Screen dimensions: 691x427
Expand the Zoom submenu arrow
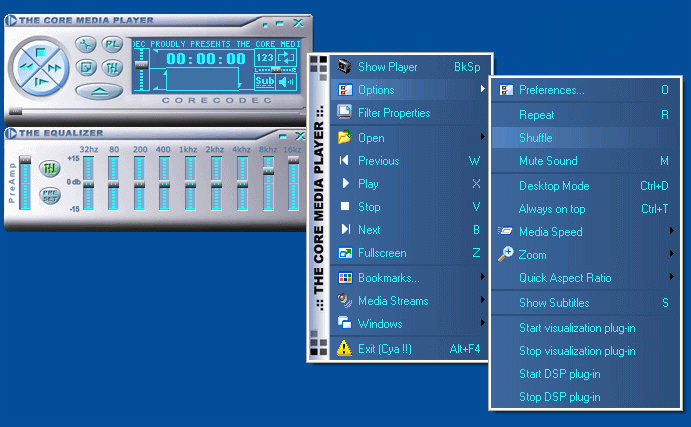coord(672,253)
